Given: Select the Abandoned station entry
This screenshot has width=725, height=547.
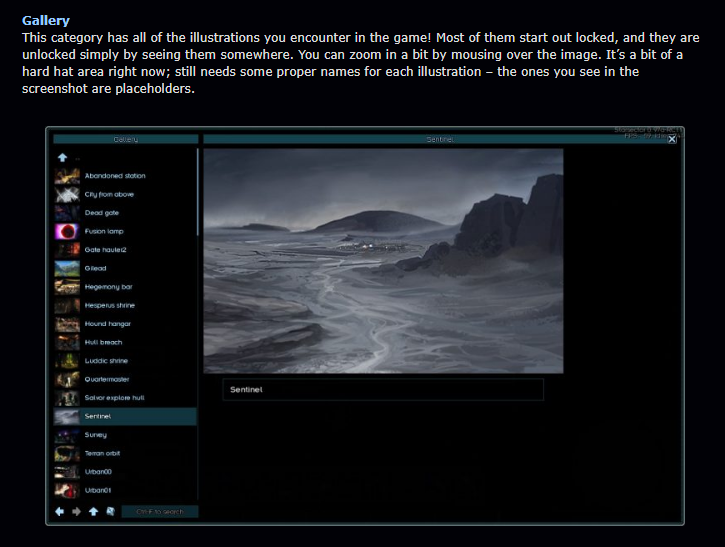Looking at the screenshot, I should point(114,176).
